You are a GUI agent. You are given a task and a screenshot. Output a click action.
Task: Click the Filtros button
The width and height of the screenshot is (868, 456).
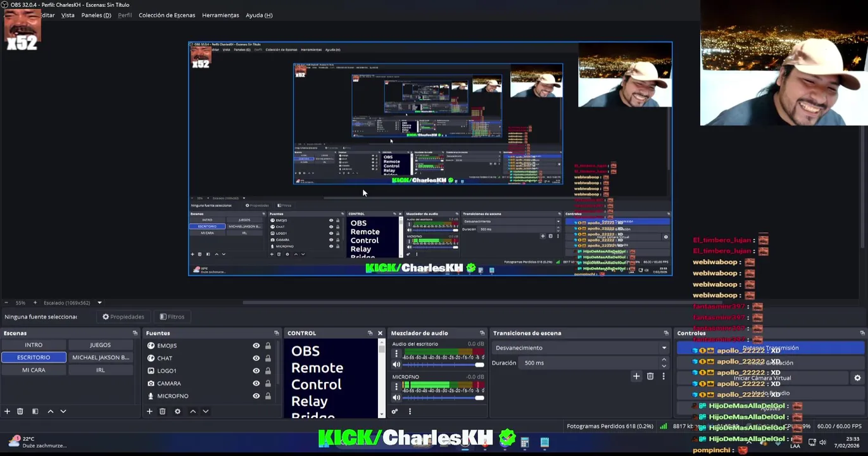[172, 317]
